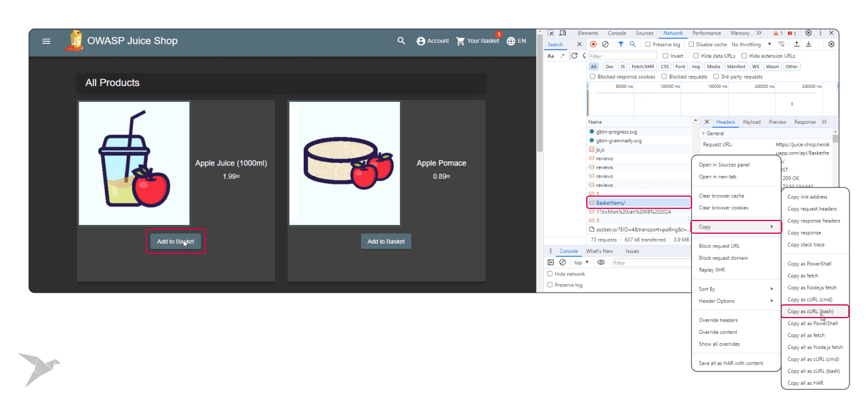This screenshot has height=405, width=868.
Task: Open the hamburger side menu
Action: pos(46,41)
